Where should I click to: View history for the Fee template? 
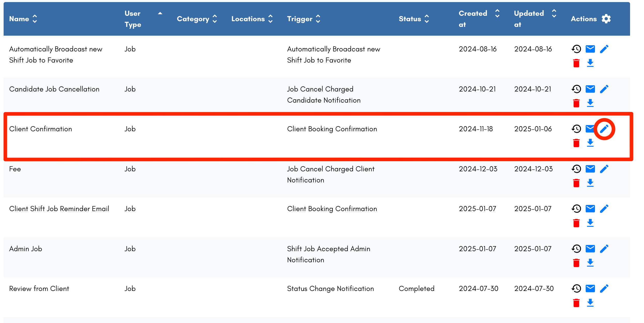point(576,169)
